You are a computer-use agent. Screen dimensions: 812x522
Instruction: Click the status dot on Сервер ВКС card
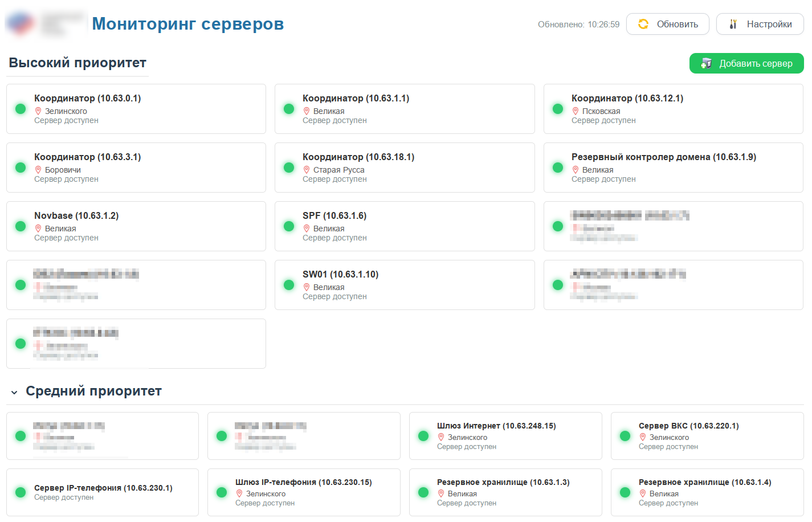click(625, 435)
